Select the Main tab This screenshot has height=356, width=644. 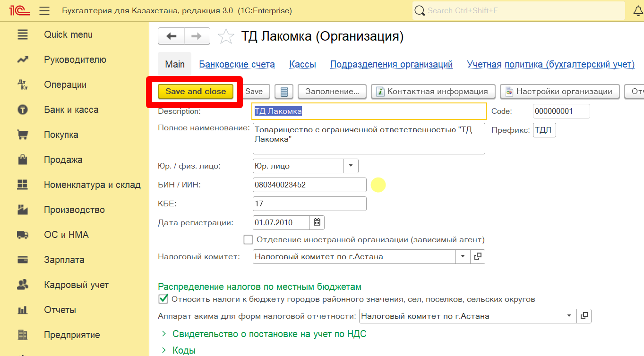pyautogui.click(x=175, y=64)
